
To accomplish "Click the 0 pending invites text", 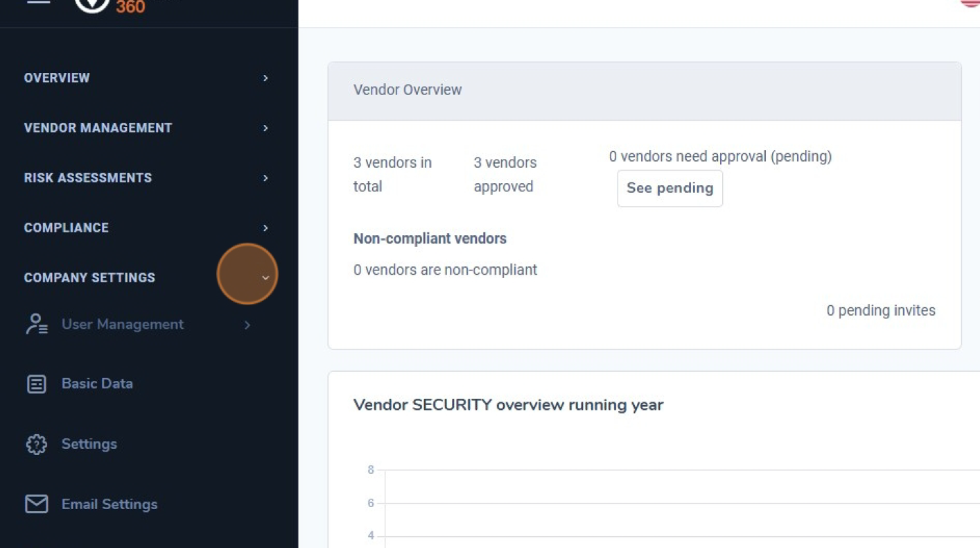I will tap(880, 311).
